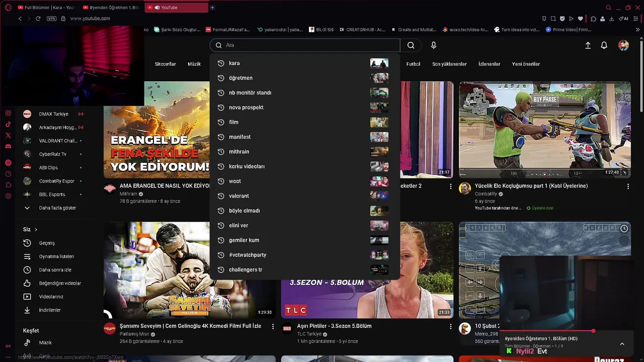
Task: Open TLC Türkiye channel link
Action: click(309, 334)
